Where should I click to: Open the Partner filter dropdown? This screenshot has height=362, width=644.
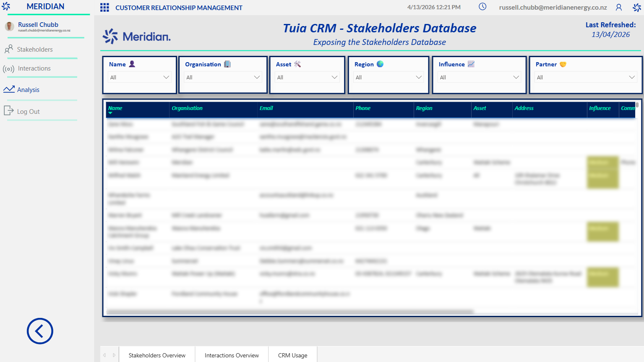coord(586,77)
